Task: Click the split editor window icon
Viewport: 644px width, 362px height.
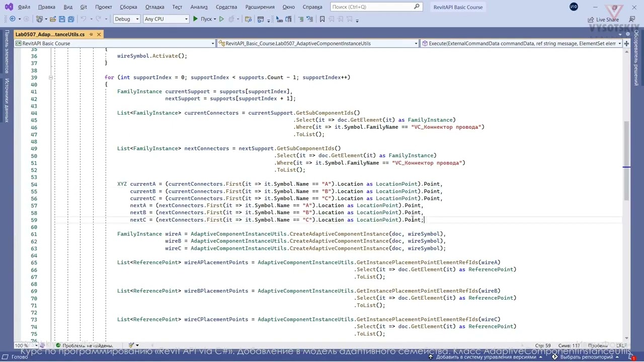Action: point(626,44)
